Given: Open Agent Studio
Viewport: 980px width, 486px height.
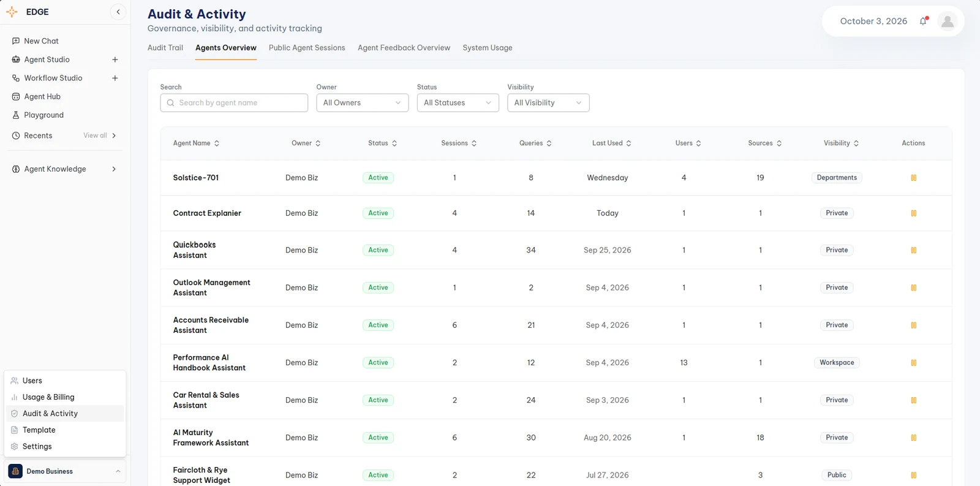Looking at the screenshot, I should tap(47, 59).
